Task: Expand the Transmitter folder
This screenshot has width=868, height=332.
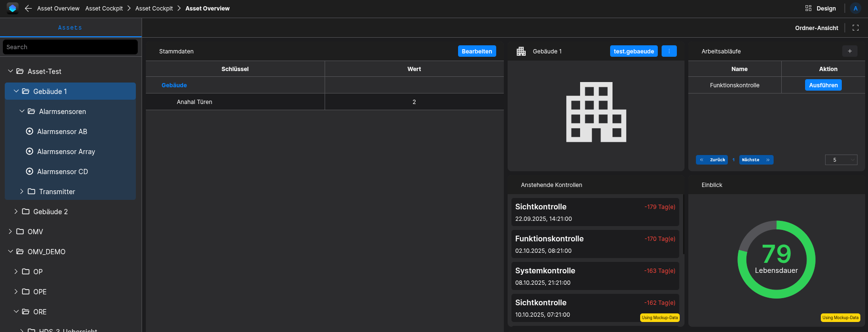Action: pyautogui.click(x=21, y=191)
